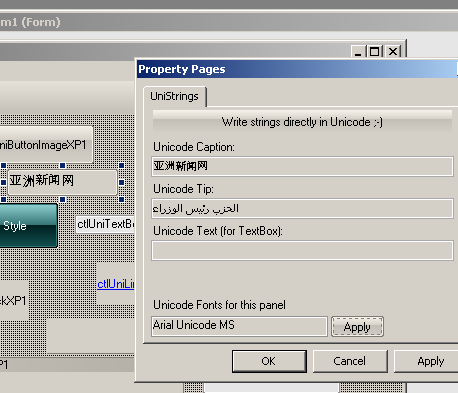Click the Property Pages title bar
The width and height of the screenshot is (458, 393).
297,69
